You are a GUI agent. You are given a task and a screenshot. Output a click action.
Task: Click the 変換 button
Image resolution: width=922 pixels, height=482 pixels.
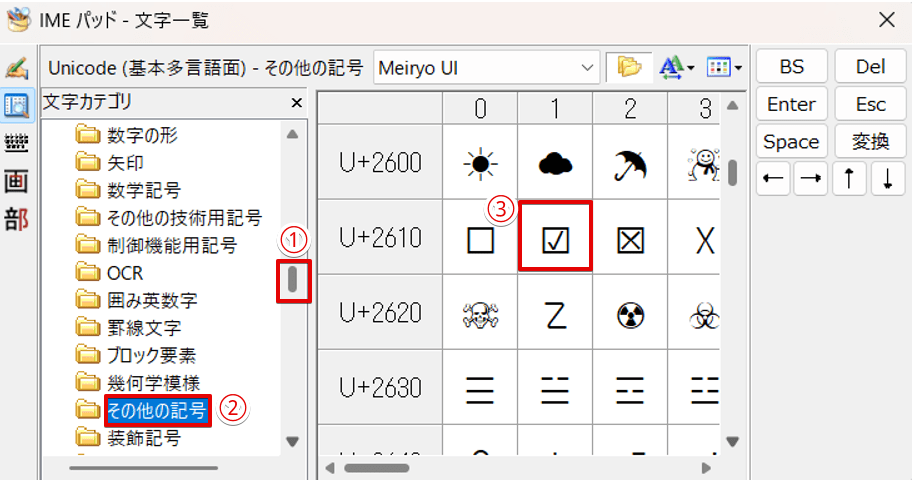click(870, 142)
